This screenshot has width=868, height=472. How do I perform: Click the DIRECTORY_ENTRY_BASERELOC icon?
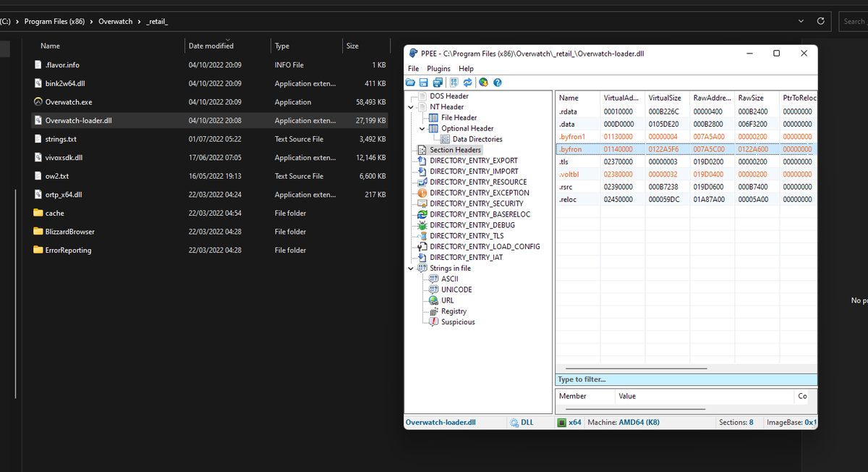click(422, 215)
